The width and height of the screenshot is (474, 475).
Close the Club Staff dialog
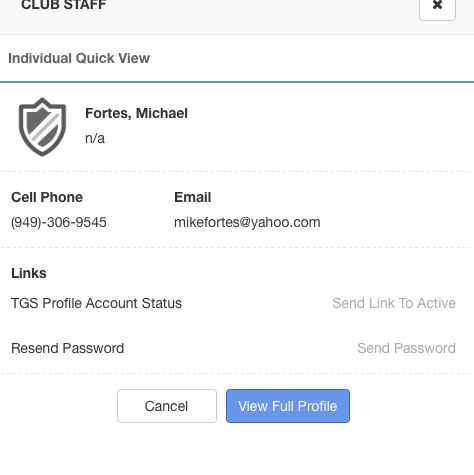click(x=437, y=6)
